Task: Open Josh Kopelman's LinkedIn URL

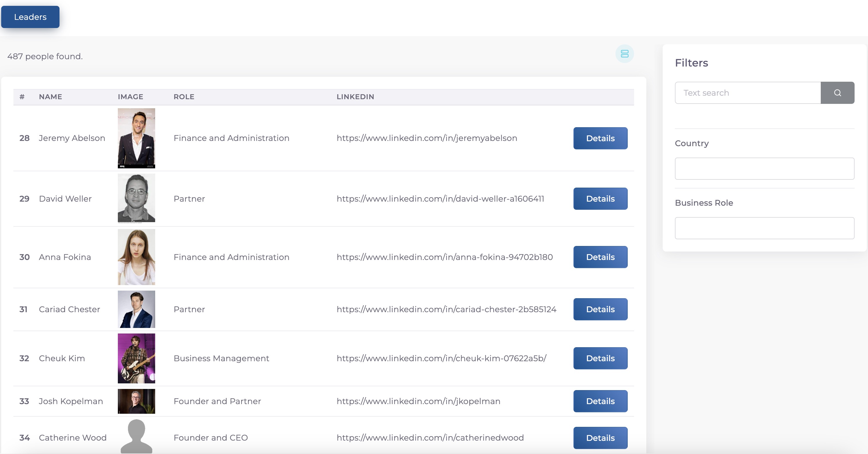Action: [418, 401]
